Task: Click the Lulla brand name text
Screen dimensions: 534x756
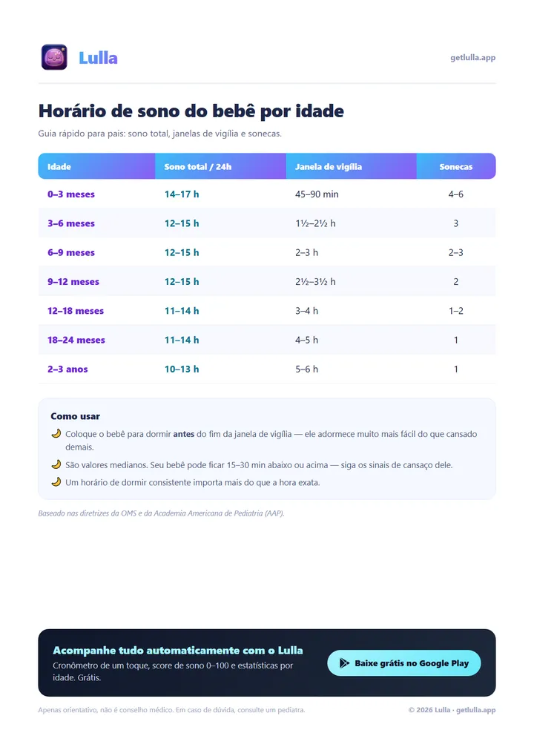Action: (x=99, y=58)
